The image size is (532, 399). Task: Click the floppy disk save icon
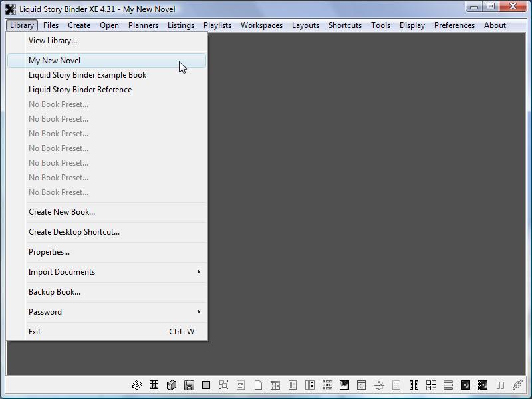point(189,385)
